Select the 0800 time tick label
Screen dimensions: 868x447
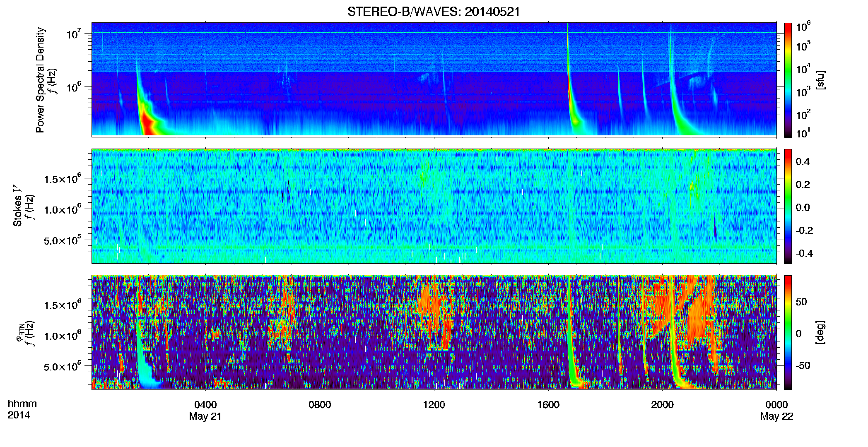tap(320, 405)
